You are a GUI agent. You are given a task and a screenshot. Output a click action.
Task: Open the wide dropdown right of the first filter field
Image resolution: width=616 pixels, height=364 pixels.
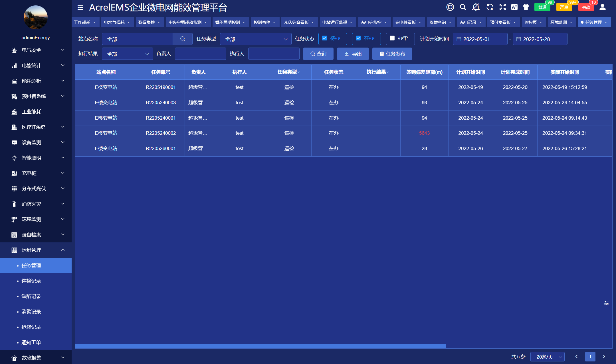point(255,39)
